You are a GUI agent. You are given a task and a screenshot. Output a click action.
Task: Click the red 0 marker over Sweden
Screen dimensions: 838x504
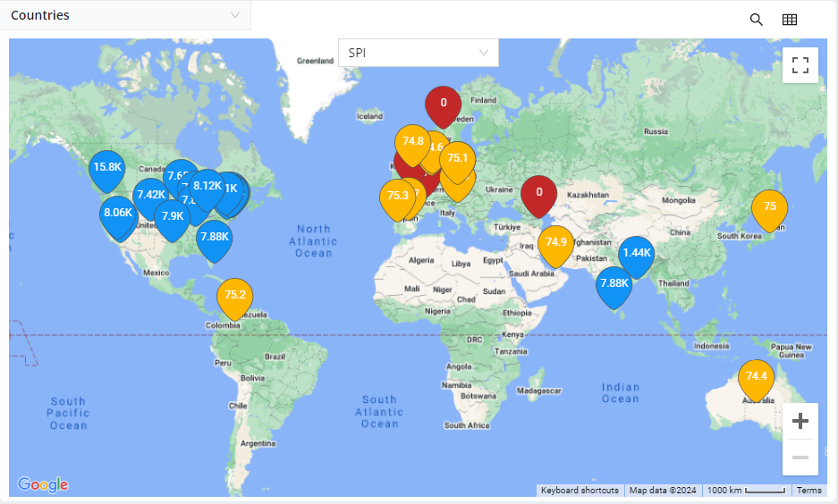tap(443, 107)
